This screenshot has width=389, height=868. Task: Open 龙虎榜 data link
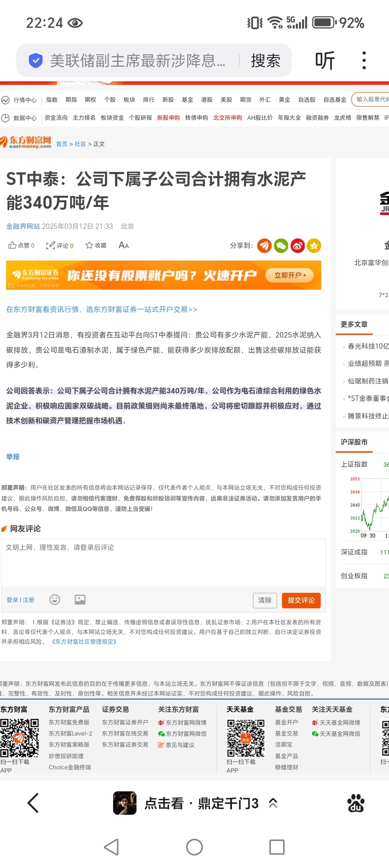[343, 118]
